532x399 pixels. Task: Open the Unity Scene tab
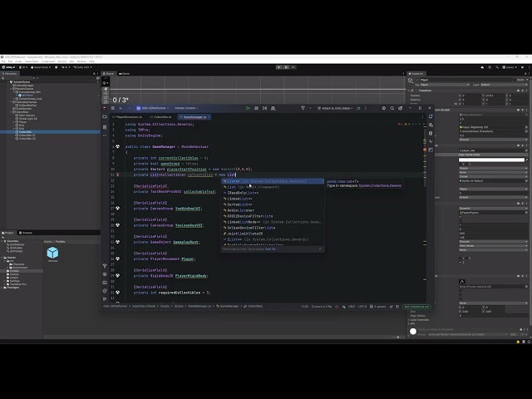109,73
